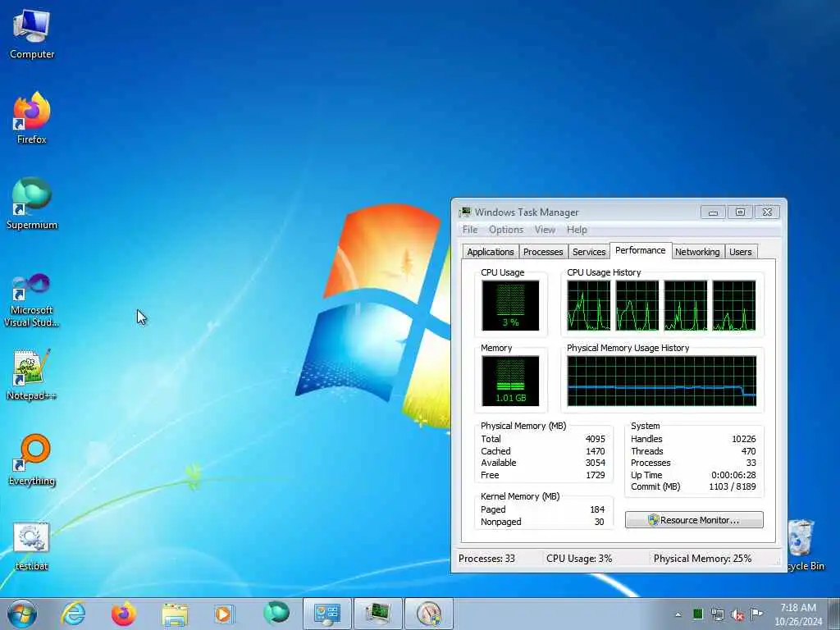
Task: Click the taskbar clock showing 7:18 AM
Action: click(x=798, y=614)
